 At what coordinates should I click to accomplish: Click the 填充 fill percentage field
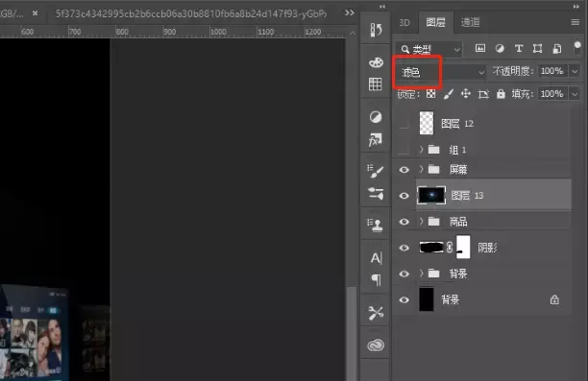(552, 94)
